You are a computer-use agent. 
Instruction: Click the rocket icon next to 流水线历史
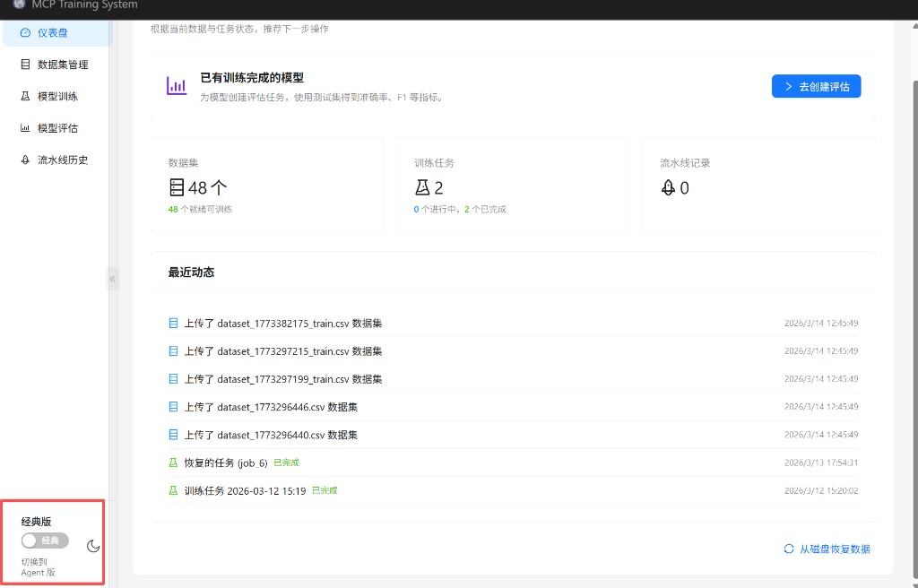25,160
